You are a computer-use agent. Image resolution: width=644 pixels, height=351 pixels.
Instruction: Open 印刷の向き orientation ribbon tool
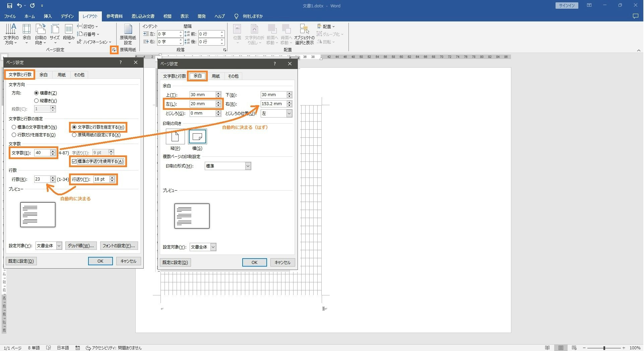(x=41, y=34)
